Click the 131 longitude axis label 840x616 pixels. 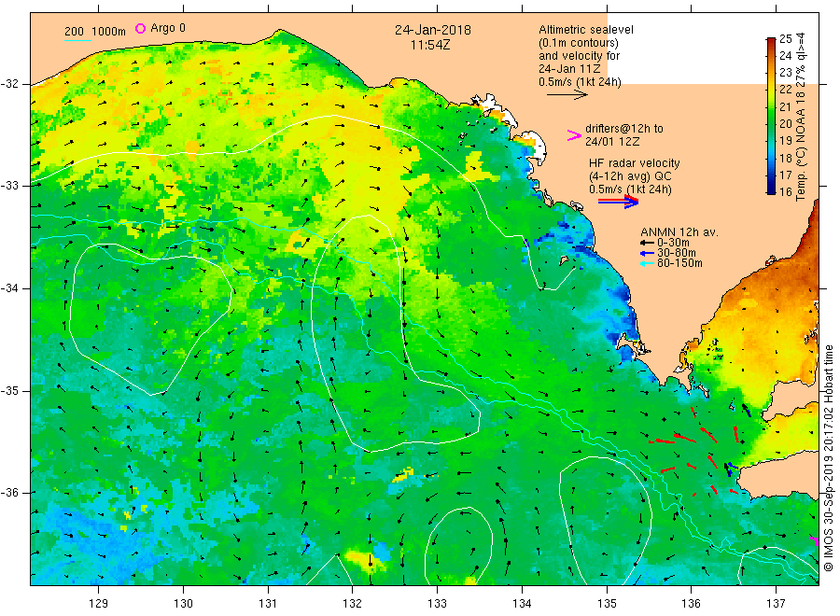click(268, 604)
